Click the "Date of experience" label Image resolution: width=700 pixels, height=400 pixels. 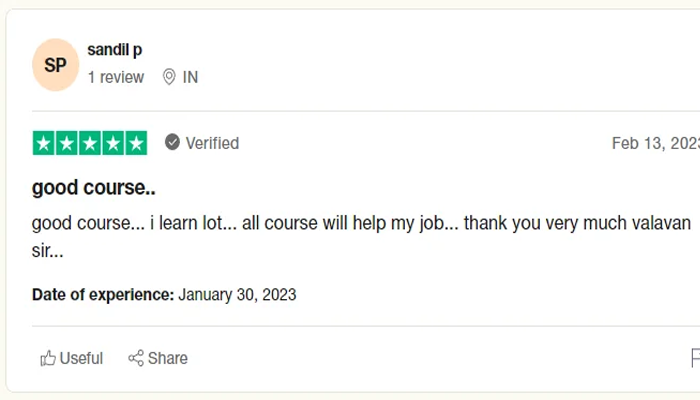pos(103,295)
